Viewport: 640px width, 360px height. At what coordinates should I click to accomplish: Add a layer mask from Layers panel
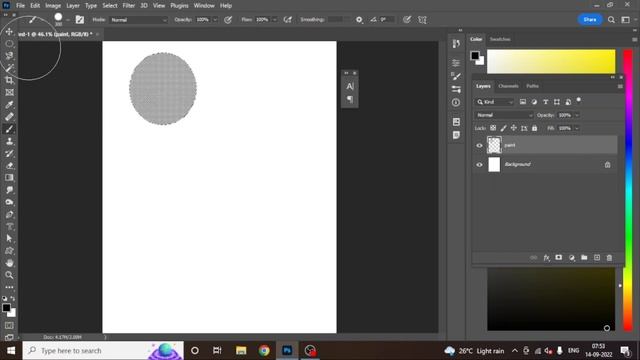tap(559, 258)
